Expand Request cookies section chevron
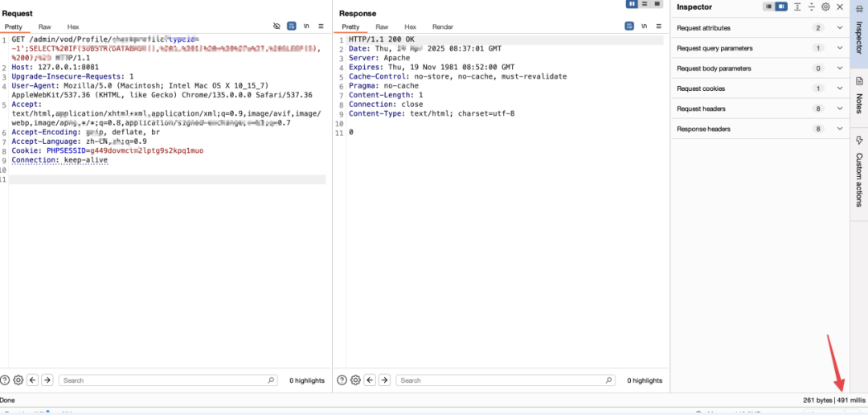Image resolution: width=868 pixels, height=415 pixels. [x=840, y=88]
